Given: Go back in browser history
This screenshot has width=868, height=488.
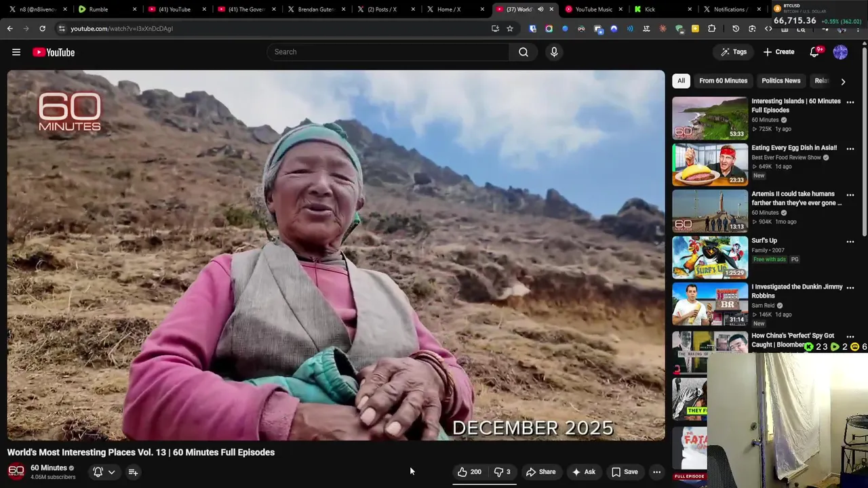Looking at the screenshot, I should [x=9, y=28].
